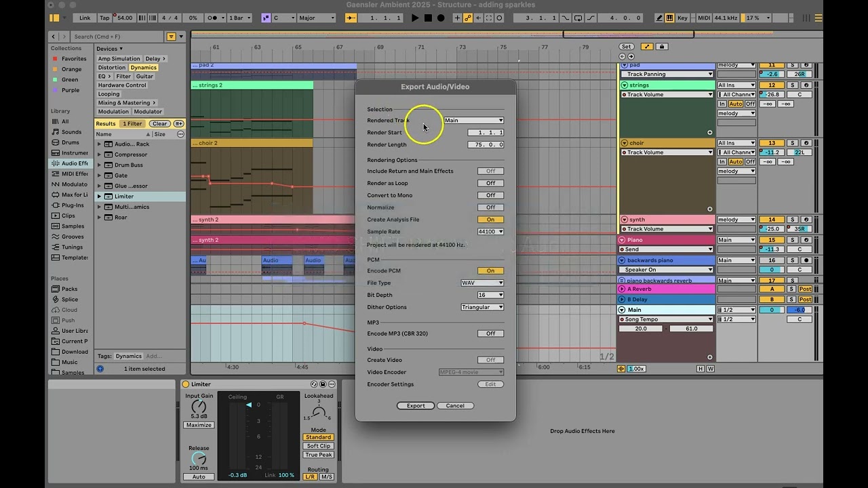Click the browser search field
The image size is (868, 488).
point(117,37)
